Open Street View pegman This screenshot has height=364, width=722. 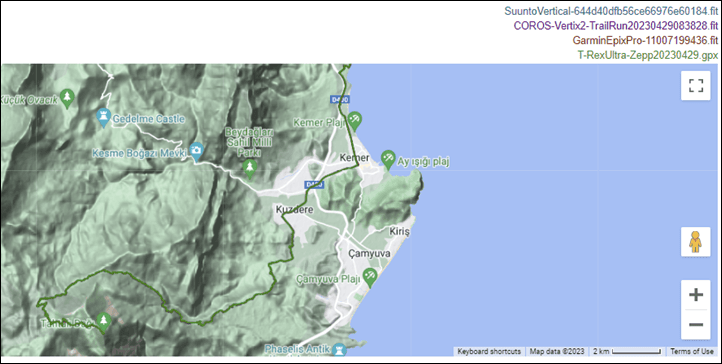pyautogui.click(x=695, y=242)
